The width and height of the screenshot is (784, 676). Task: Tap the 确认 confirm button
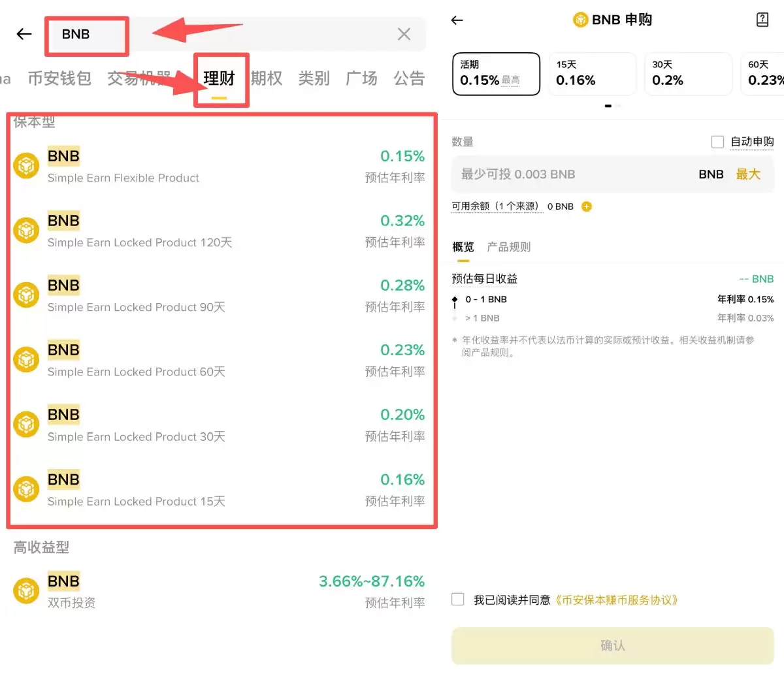pyautogui.click(x=612, y=645)
